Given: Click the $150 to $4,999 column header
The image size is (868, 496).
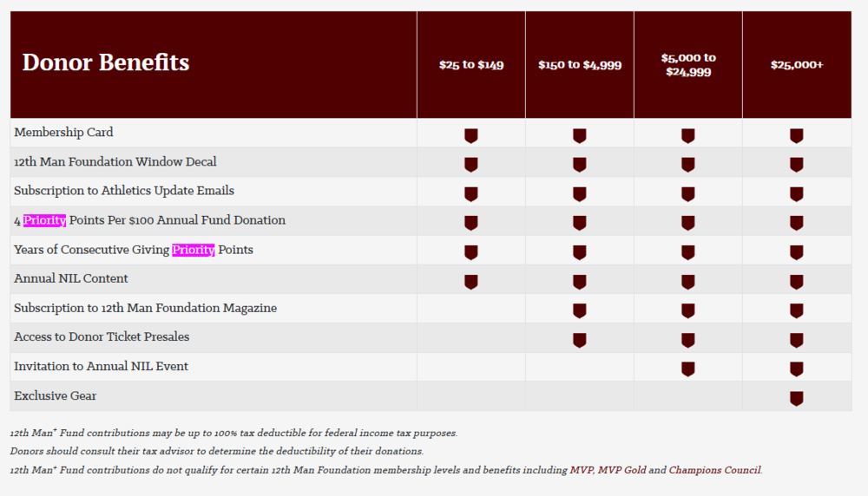Looking at the screenshot, I should (x=580, y=65).
